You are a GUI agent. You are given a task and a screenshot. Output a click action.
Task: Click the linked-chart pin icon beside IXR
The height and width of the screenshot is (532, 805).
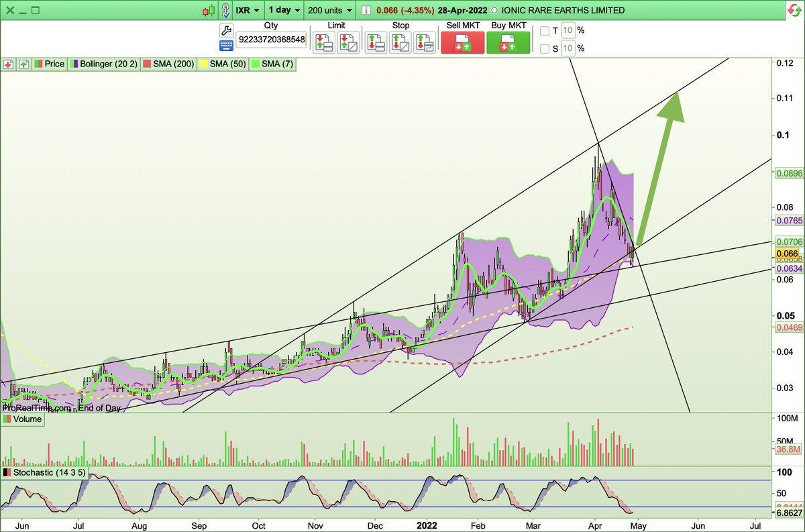coord(226,10)
